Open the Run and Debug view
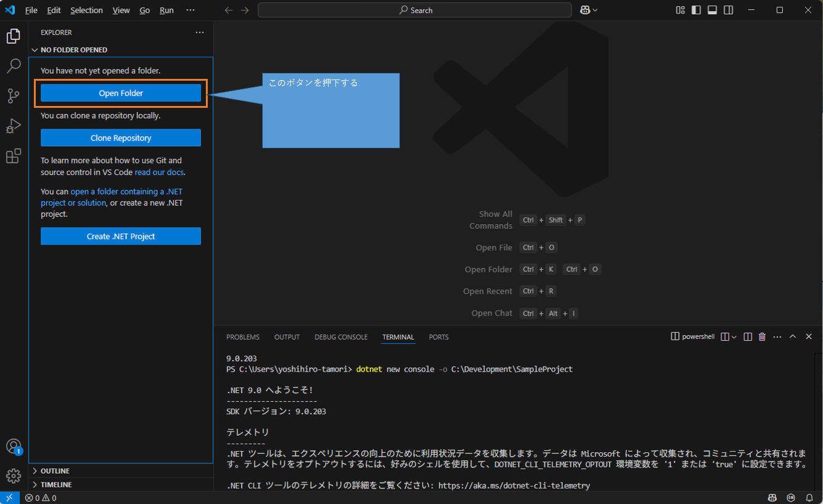823x504 pixels. tap(14, 126)
